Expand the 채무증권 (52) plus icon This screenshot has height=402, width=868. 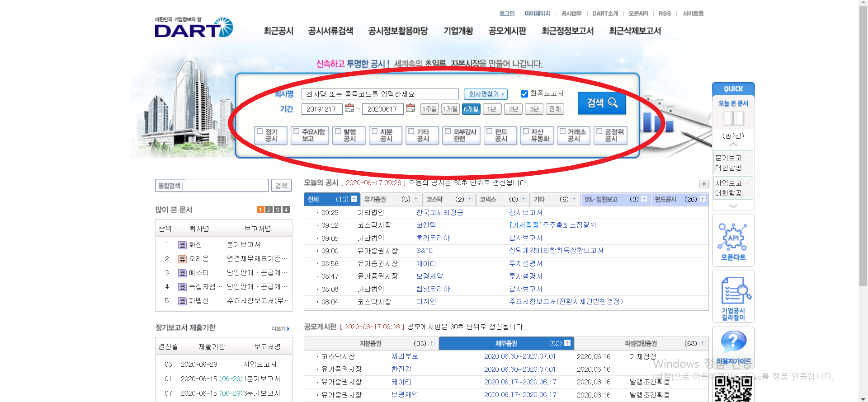point(567,343)
